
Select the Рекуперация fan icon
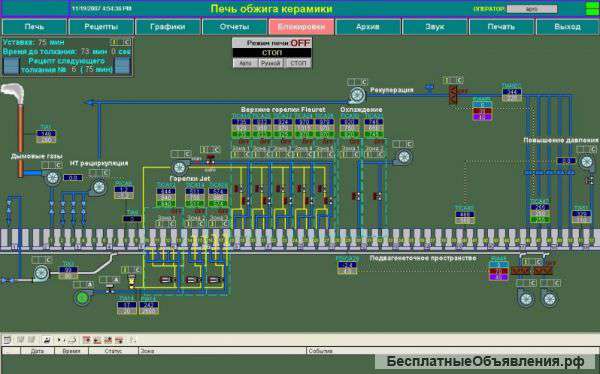[x=357, y=95]
